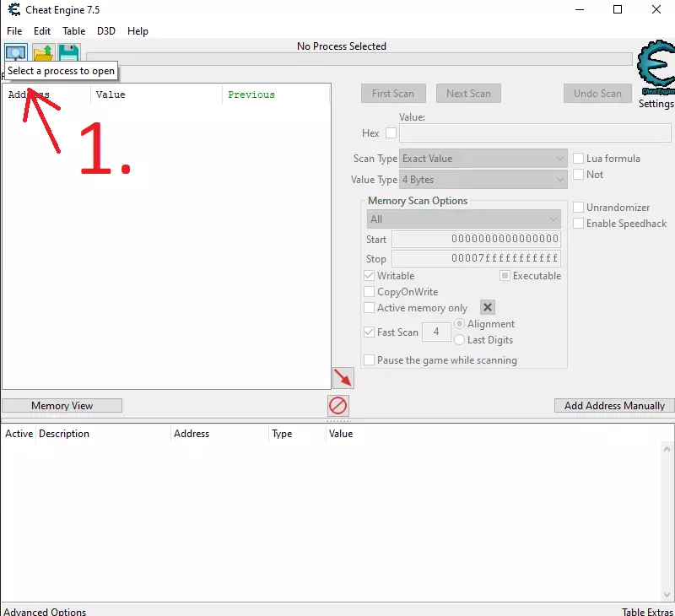Click the Cheat Engine title bar icon

coord(13,9)
